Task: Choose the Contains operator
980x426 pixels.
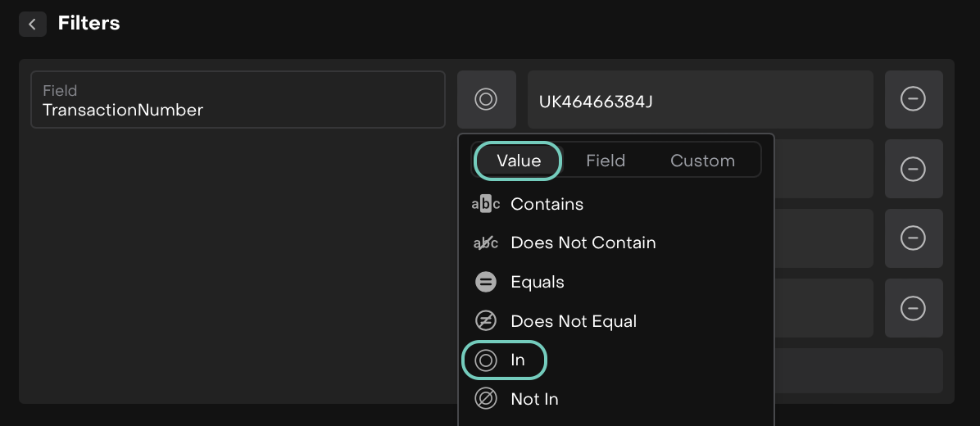Action: point(547,204)
